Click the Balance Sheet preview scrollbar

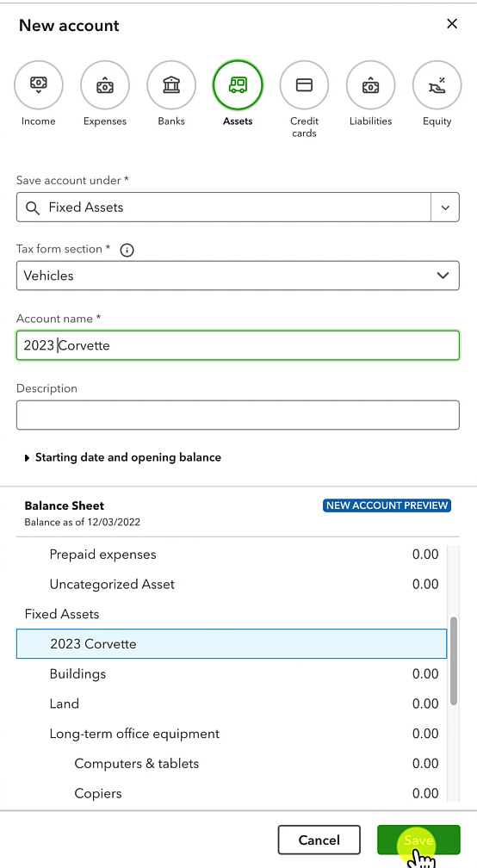pyautogui.click(x=454, y=660)
